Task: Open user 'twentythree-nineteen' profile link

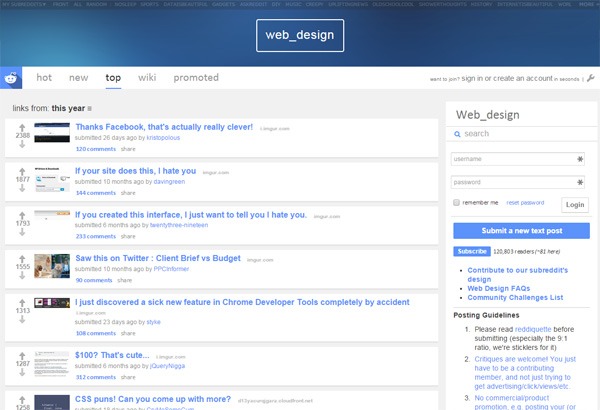Action: (179, 225)
